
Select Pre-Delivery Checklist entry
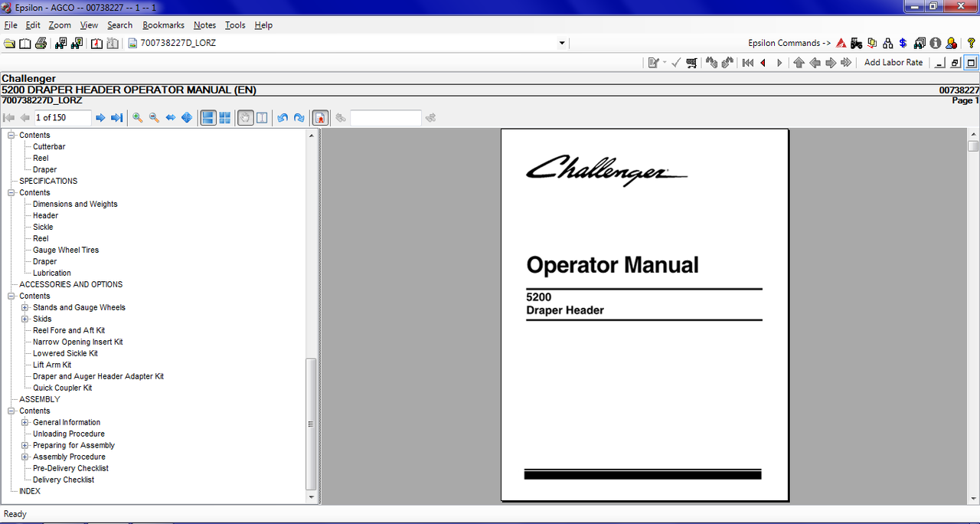tap(70, 468)
